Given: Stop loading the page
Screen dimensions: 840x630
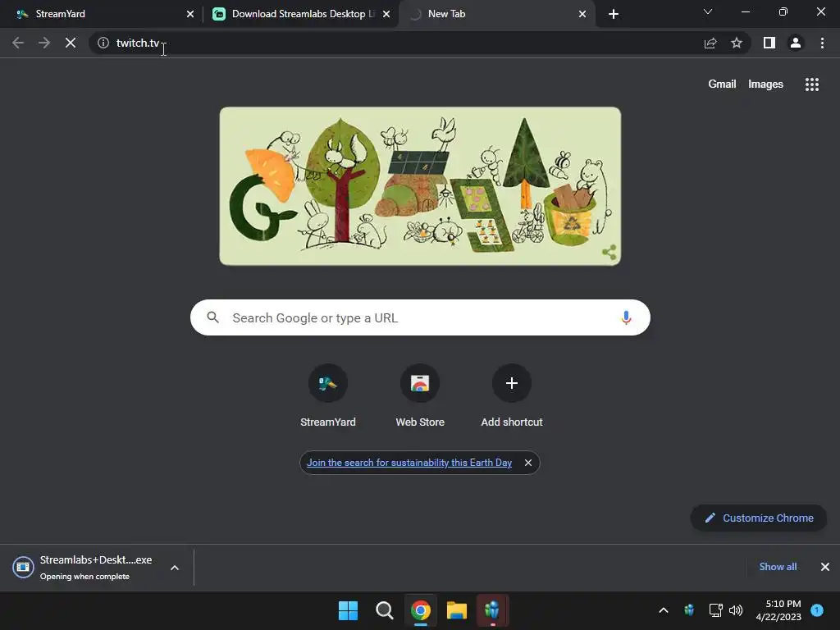Looking at the screenshot, I should tap(71, 43).
